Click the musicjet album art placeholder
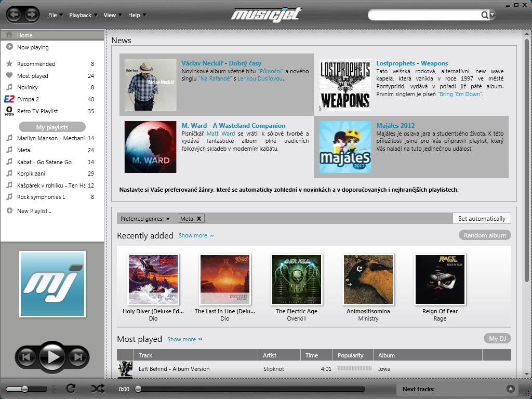Viewport: 532px width, 399px height. coord(52,284)
